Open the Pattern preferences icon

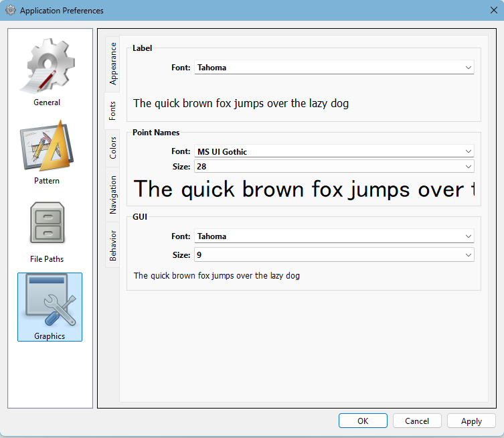coord(47,145)
